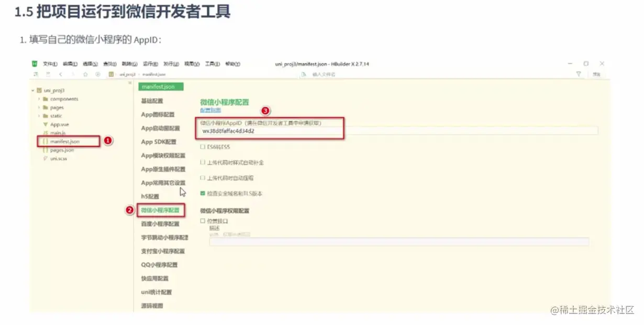
Task: Open 源码视图 source view
Action: tap(152, 306)
